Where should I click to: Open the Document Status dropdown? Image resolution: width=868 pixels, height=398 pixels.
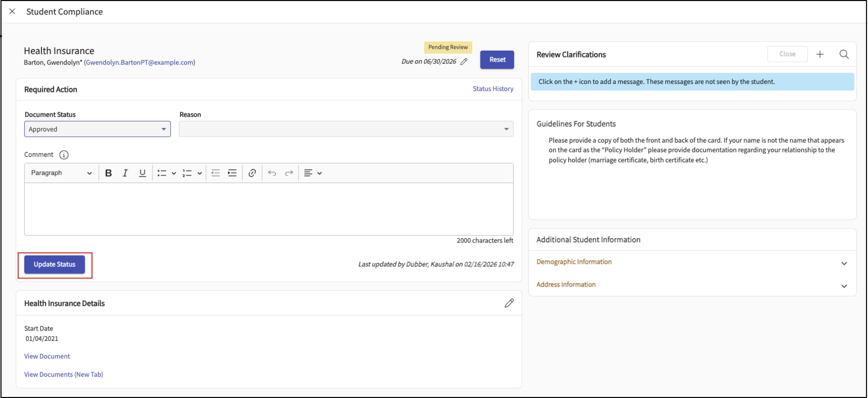(x=97, y=129)
